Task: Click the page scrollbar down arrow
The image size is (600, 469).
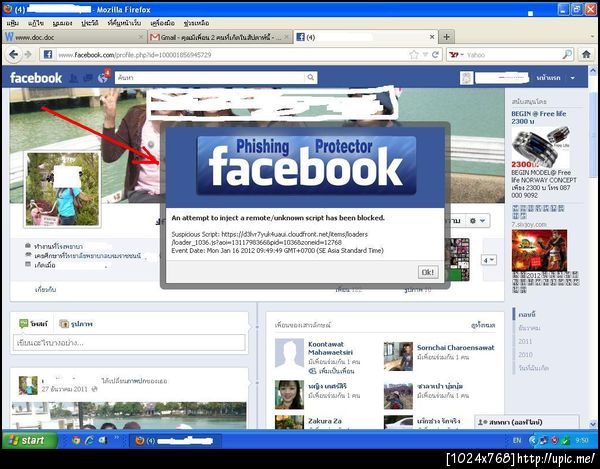Action: pos(593,424)
